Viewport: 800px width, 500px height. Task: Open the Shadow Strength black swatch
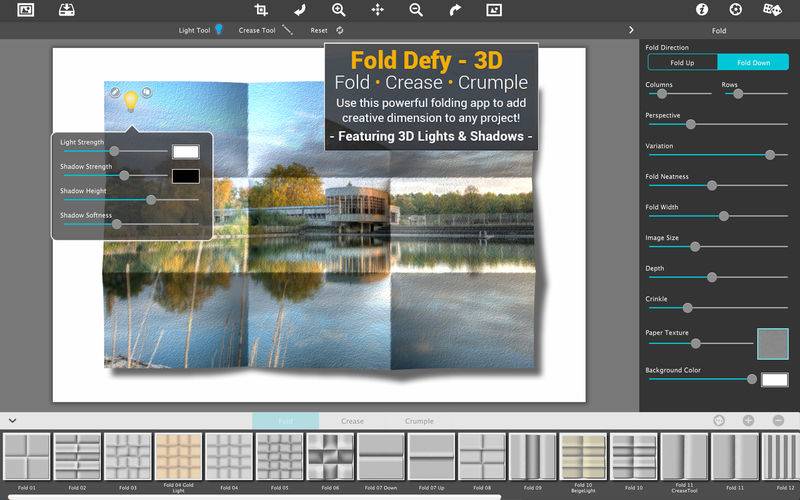[186, 176]
